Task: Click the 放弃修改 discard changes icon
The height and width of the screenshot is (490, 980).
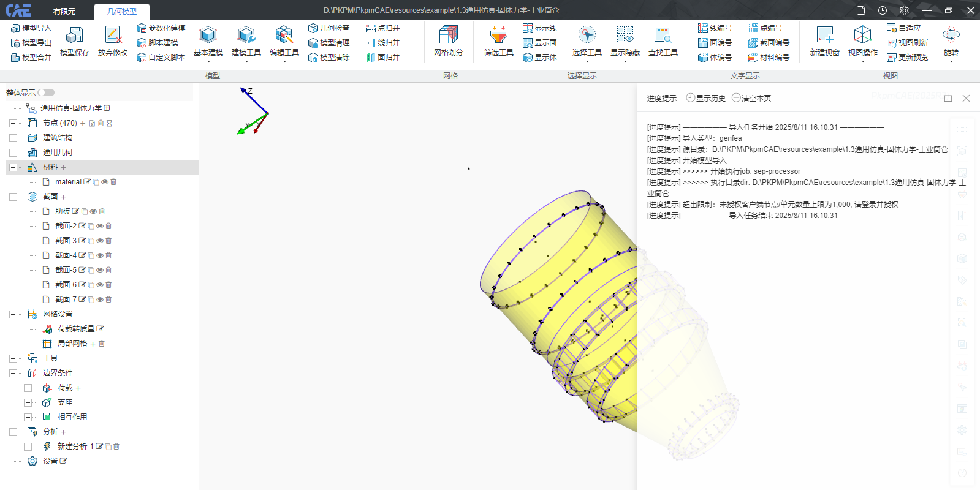Action: coord(113,36)
